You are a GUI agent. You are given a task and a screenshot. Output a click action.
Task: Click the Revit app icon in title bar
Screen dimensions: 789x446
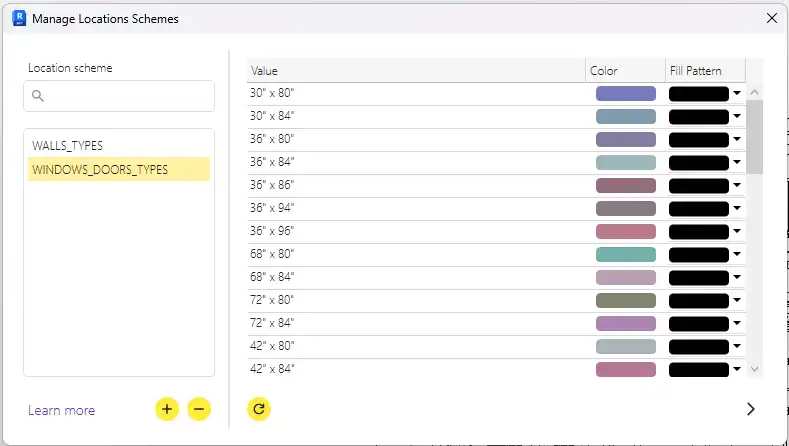[17, 17]
